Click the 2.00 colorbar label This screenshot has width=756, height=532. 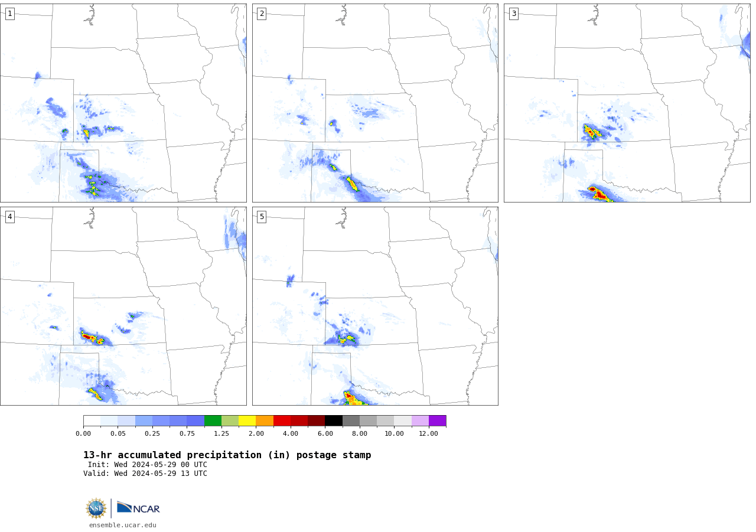pos(256,433)
